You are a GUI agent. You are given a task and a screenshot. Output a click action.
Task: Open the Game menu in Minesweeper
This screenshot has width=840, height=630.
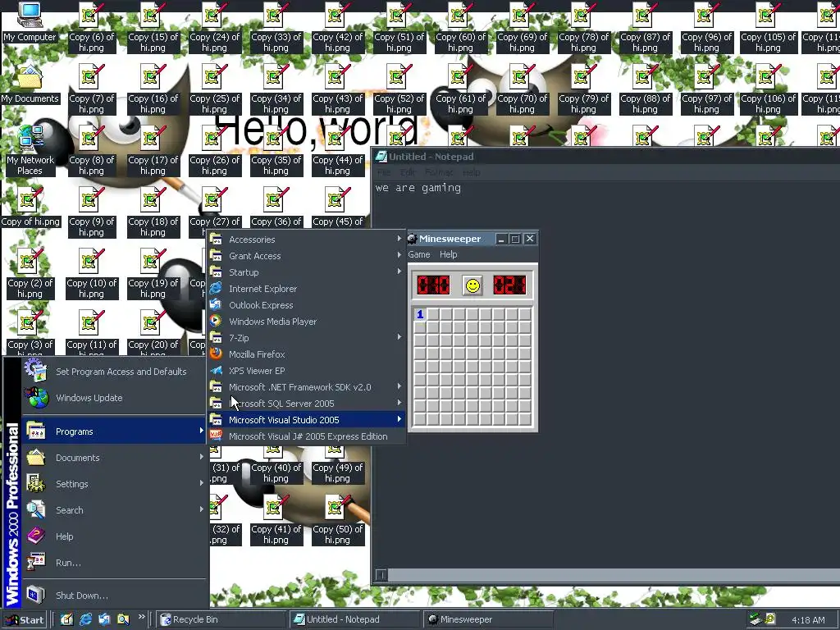[x=419, y=254]
